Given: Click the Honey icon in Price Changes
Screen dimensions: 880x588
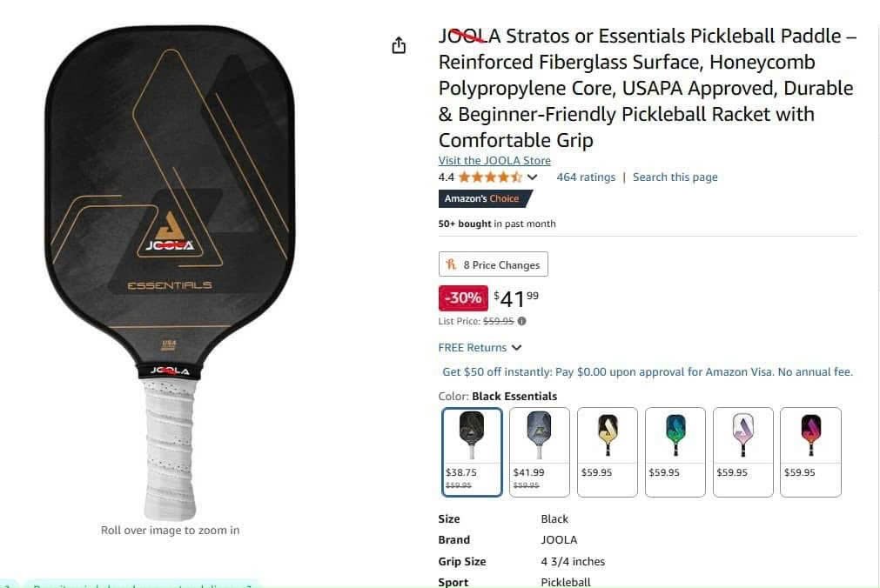Looking at the screenshot, I should click(x=451, y=264).
